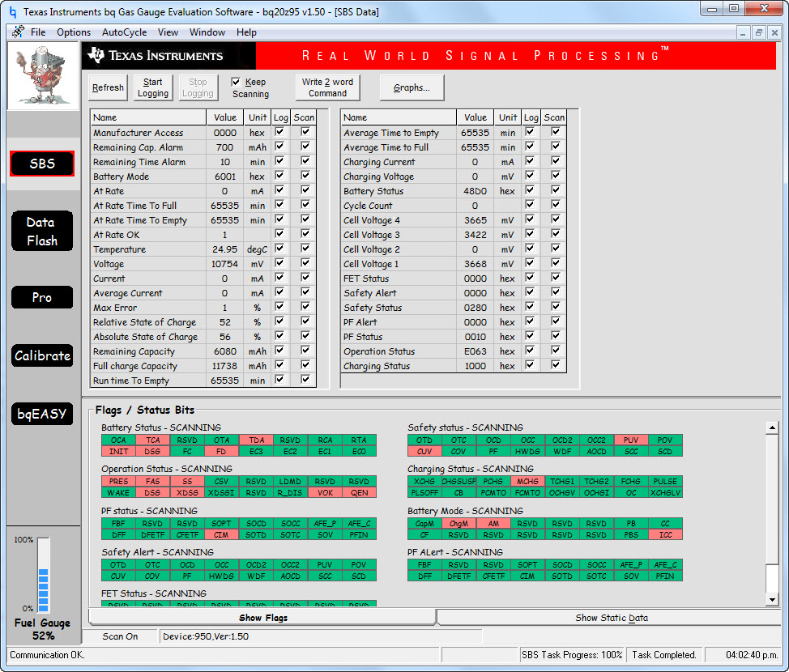Click SBS Task Progress: 100% status
Viewport: 789px width, 672px height.
click(572, 655)
